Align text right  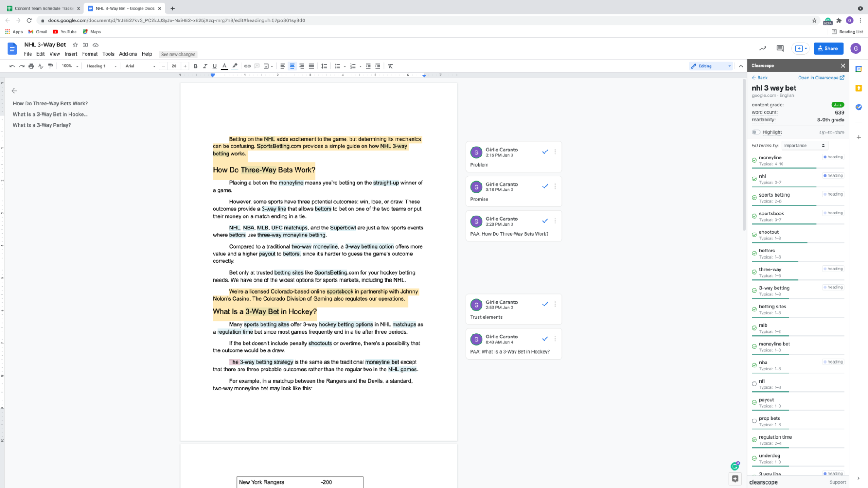click(302, 66)
